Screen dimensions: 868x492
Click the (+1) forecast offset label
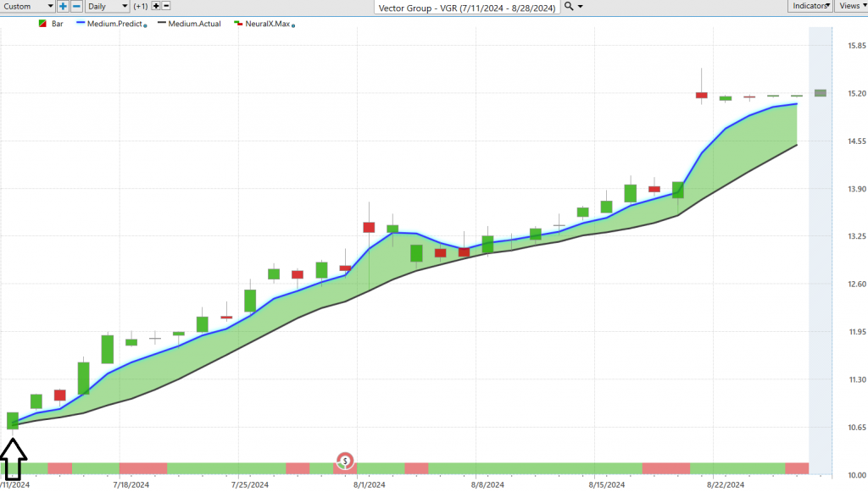pos(141,6)
